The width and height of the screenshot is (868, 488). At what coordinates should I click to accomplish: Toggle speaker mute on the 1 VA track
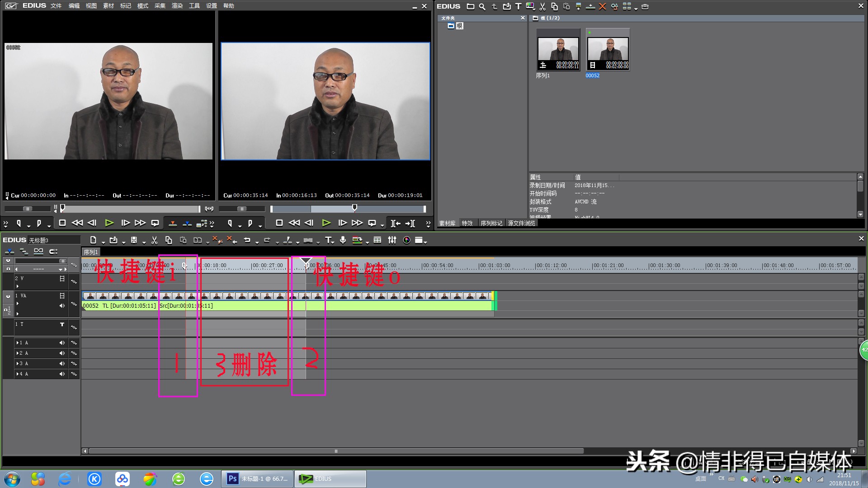(x=62, y=306)
